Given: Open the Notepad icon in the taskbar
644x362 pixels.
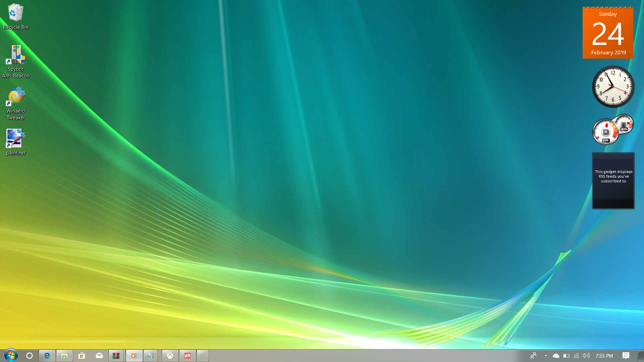Looking at the screenshot, I should (150, 356).
